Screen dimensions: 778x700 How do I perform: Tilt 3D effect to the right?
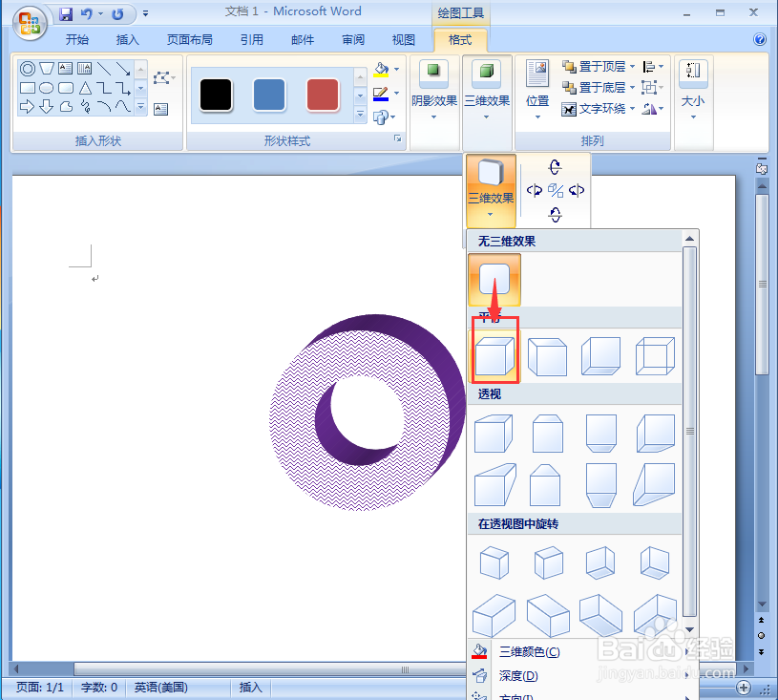pyautogui.click(x=576, y=190)
